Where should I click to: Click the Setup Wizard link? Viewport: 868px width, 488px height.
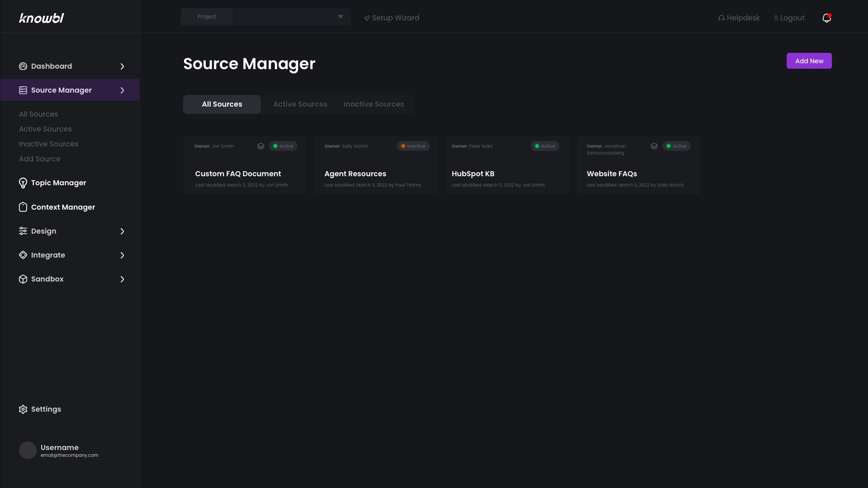391,17
